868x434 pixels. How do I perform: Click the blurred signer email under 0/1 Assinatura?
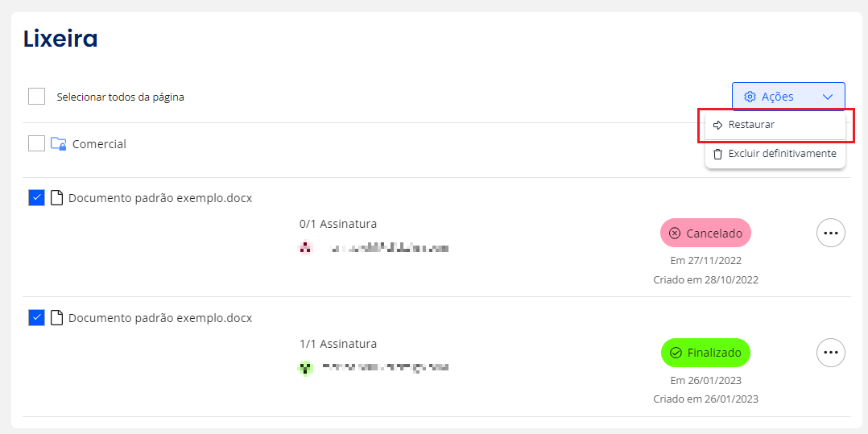click(x=389, y=249)
